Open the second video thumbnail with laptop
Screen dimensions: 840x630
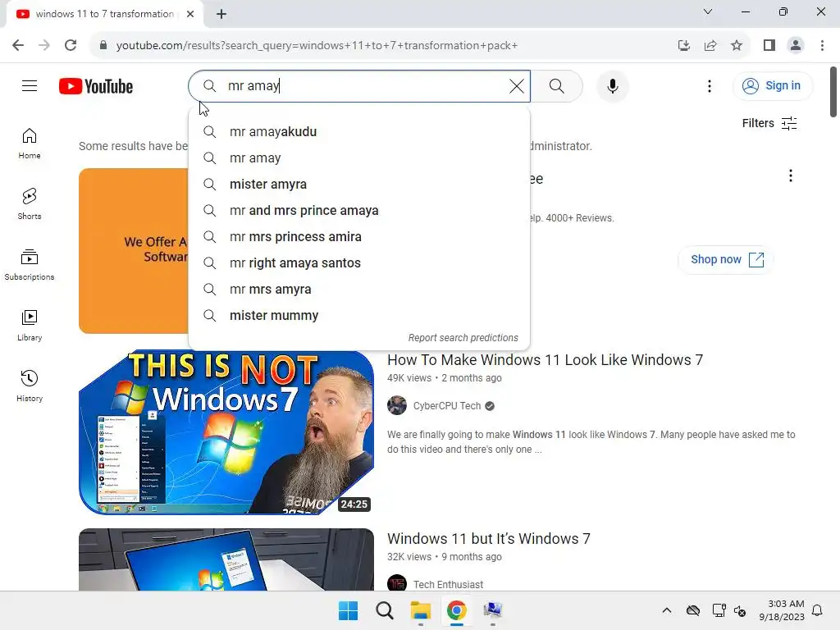[226, 559]
